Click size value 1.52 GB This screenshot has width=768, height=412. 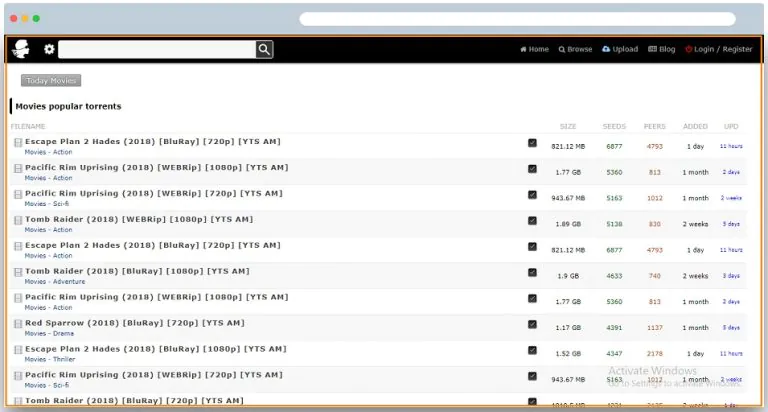click(568, 354)
